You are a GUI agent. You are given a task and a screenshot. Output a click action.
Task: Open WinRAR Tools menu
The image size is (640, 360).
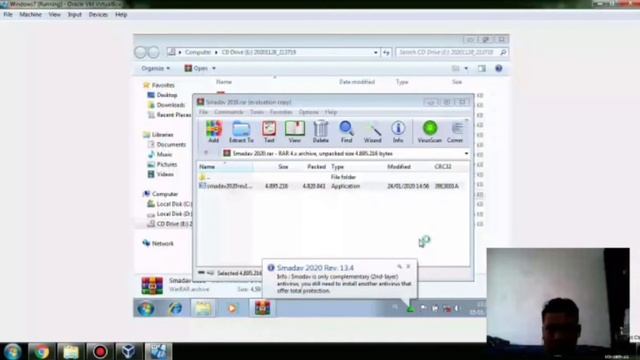pos(257,112)
